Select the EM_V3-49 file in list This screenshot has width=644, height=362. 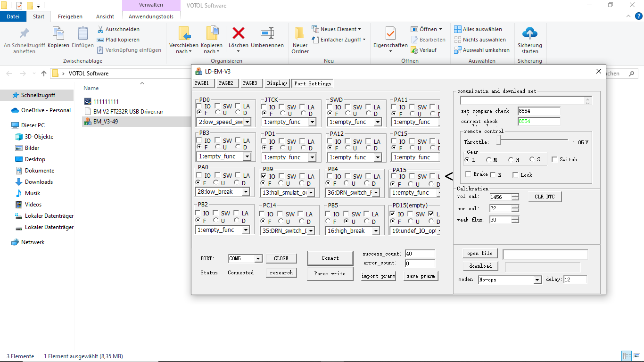coord(106,121)
